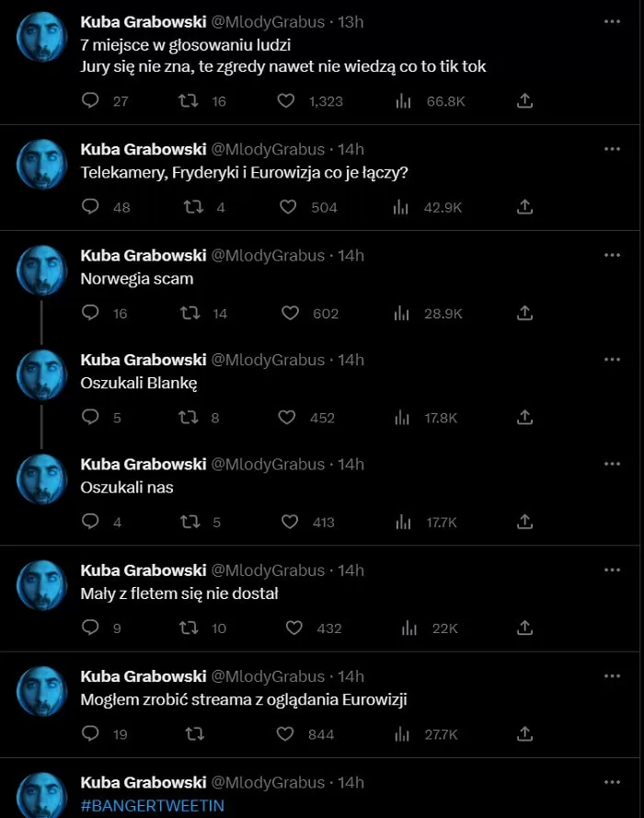
Task: Reply to the '7 miejsce w głosowaniu ludzi' tweet
Action: coord(90,100)
